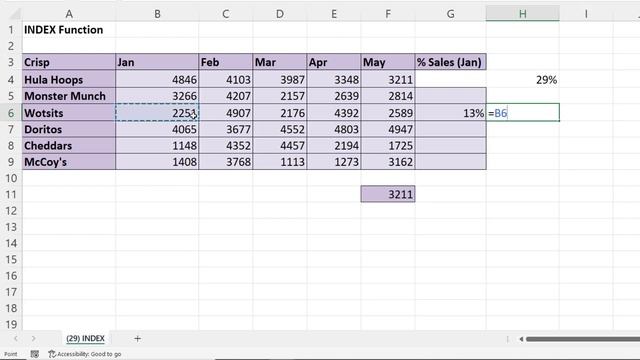Click the 13% cell in Wotsits row
This screenshot has height=360, width=640.
(x=451, y=113)
